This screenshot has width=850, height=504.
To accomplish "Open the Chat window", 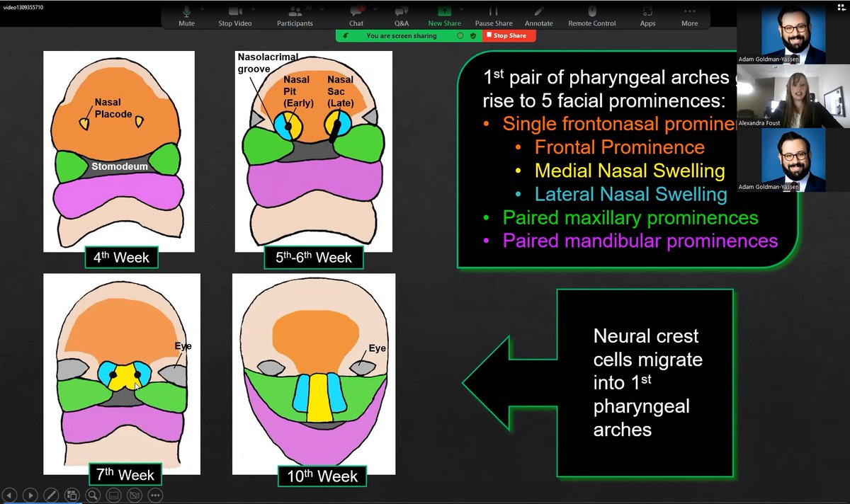I will click(356, 14).
